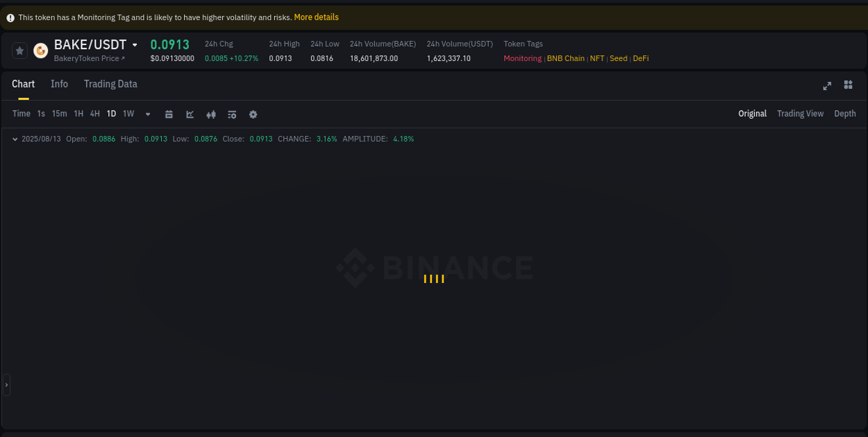Open the technical indicators icon
This screenshot has width=868, height=437.
coord(232,114)
